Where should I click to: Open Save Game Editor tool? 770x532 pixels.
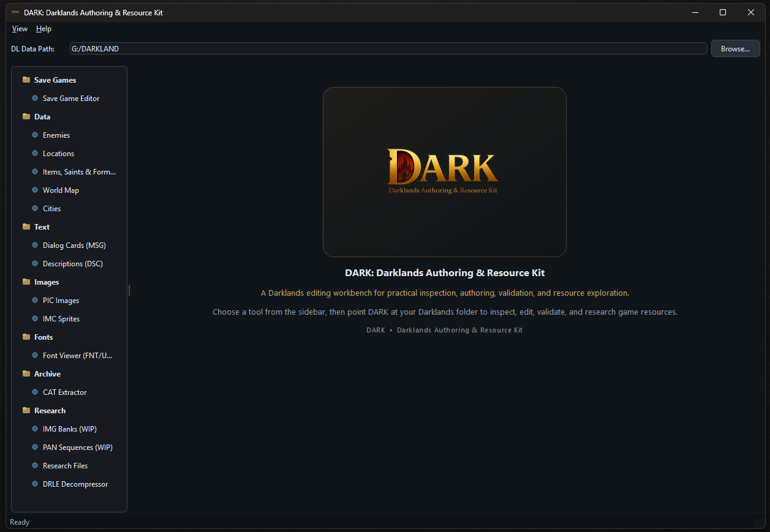point(71,99)
